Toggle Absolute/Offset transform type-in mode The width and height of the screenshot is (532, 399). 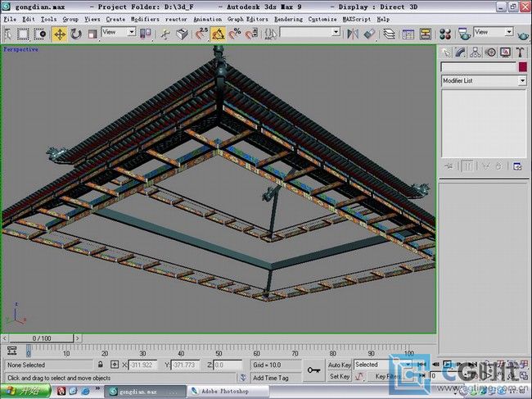[x=115, y=365]
